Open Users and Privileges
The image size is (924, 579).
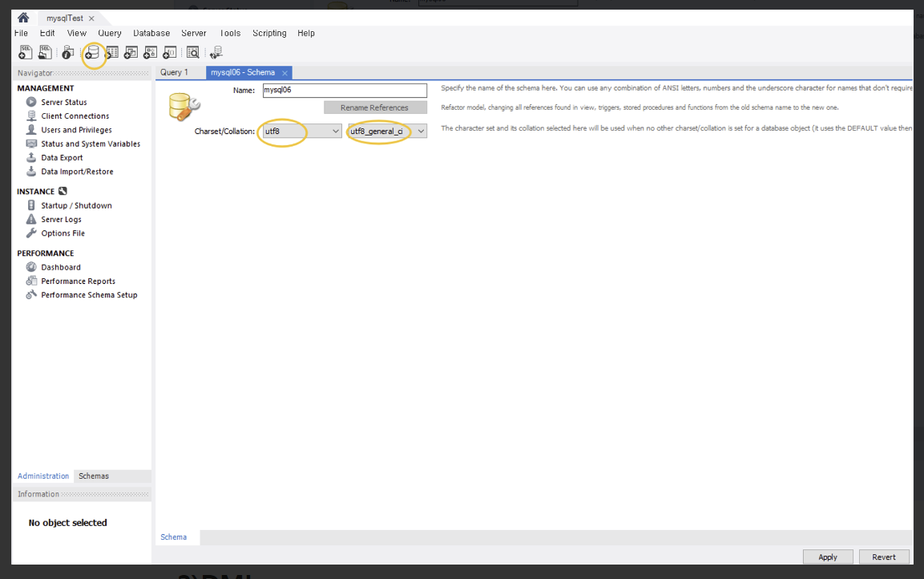point(76,130)
